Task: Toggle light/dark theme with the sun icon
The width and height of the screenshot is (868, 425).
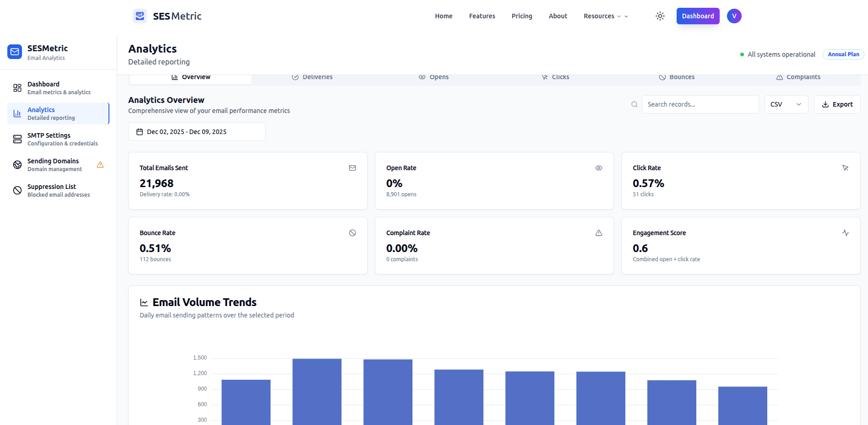Action: click(660, 16)
